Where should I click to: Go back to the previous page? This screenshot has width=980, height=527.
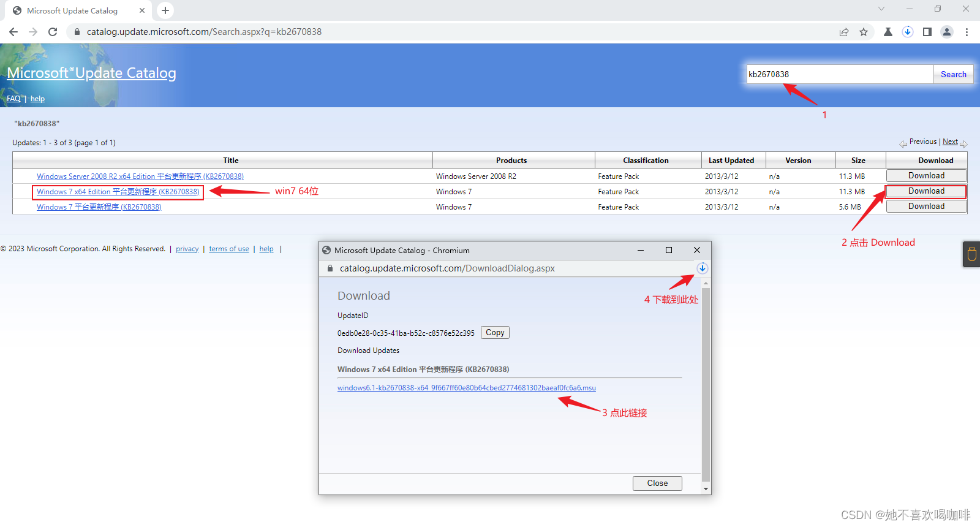pyautogui.click(x=13, y=32)
